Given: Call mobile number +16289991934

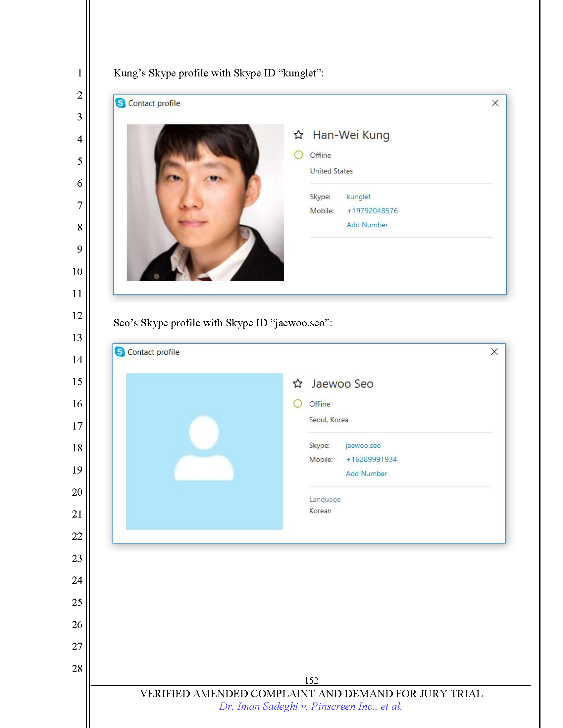Looking at the screenshot, I should coord(371,459).
